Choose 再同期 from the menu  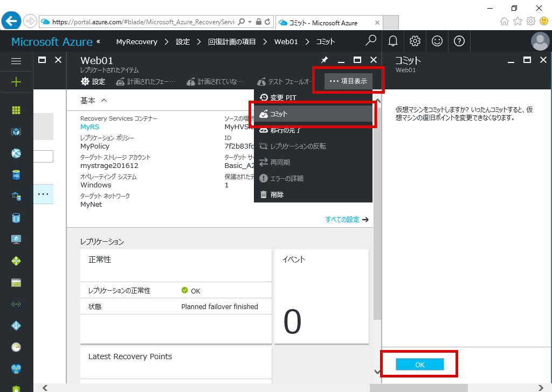click(313, 163)
